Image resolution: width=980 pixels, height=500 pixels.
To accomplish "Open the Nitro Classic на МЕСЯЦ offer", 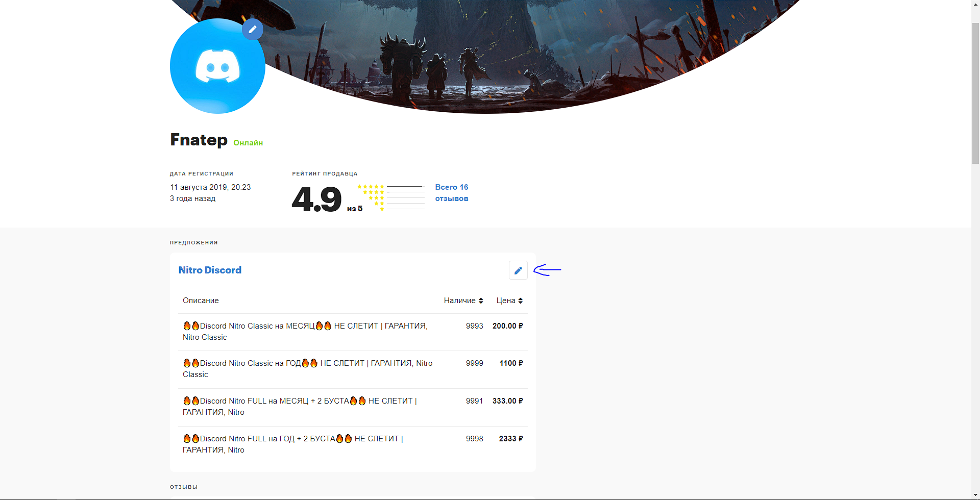I will [353, 332].
